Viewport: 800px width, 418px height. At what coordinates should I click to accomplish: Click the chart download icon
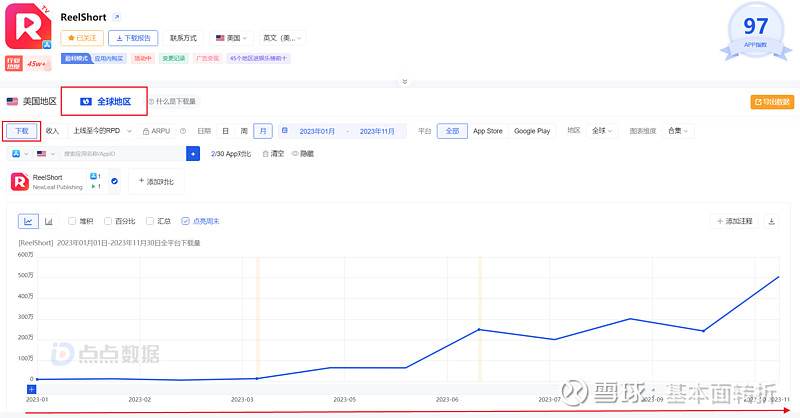[771, 221]
